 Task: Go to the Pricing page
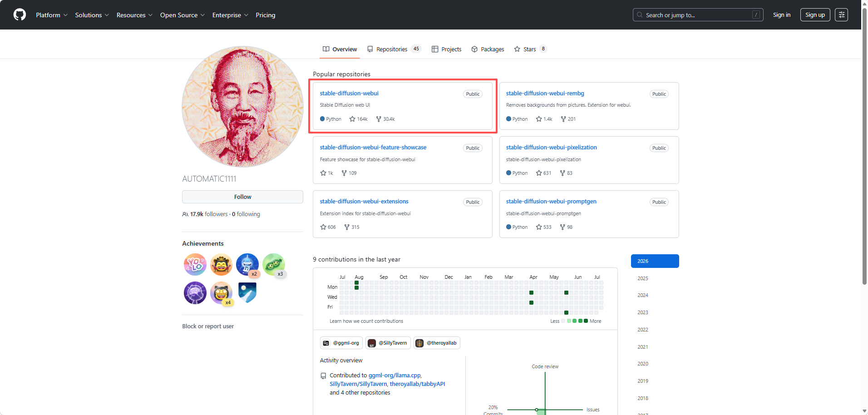[266, 15]
